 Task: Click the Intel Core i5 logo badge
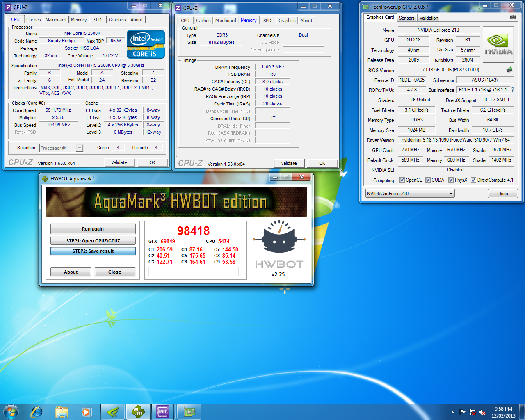pos(146,44)
